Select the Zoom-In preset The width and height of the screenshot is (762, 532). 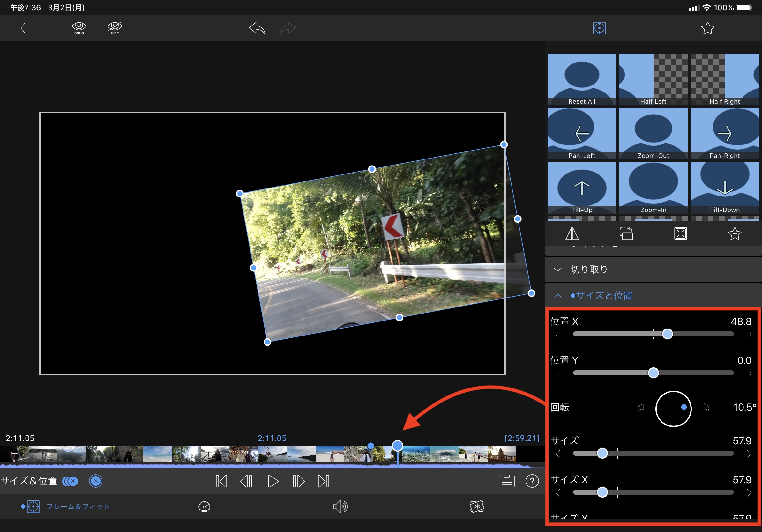(x=653, y=188)
